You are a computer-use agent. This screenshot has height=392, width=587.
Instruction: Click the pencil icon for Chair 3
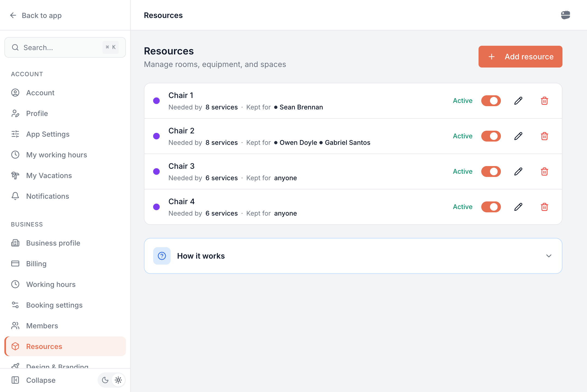518,171
